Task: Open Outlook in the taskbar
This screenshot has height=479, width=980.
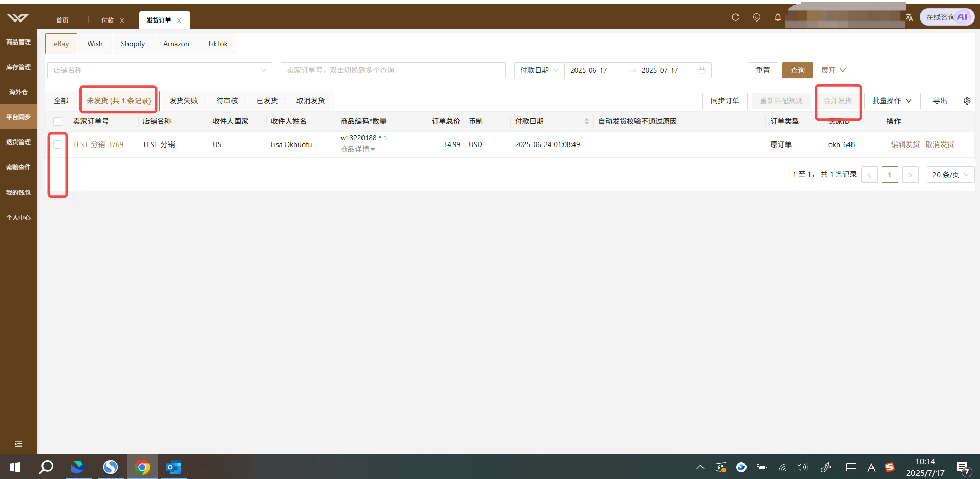Action: pos(174,467)
